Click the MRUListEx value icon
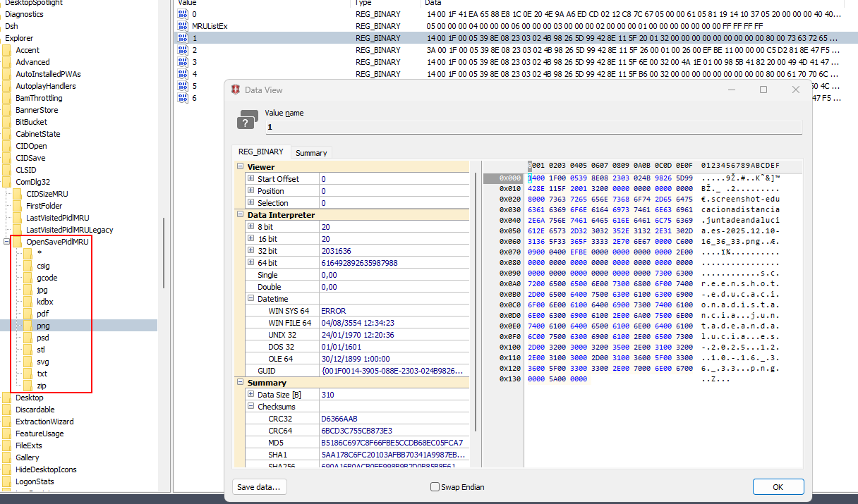Viewport: 858px width, 504px height. pyautogui.click(x=183, y=26)
